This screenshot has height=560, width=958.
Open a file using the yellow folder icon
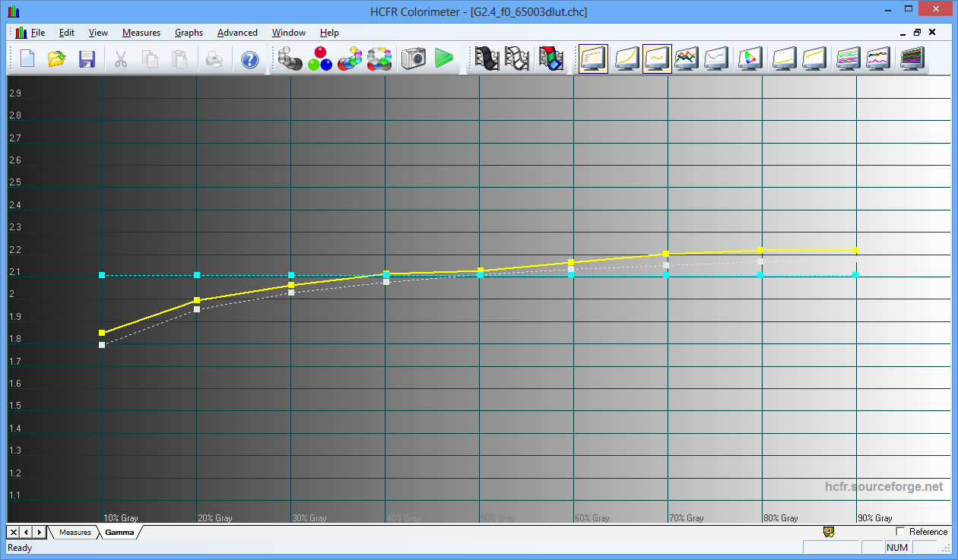coord(57,59)
